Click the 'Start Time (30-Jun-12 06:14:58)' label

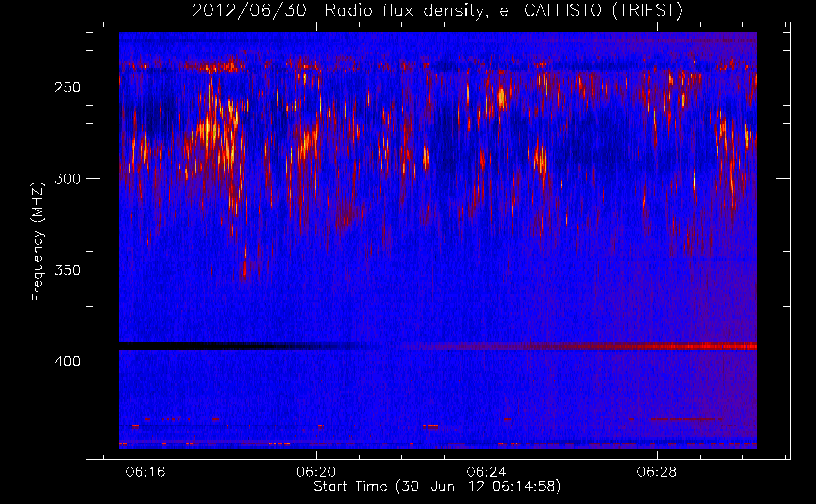(x=437, y=487)
